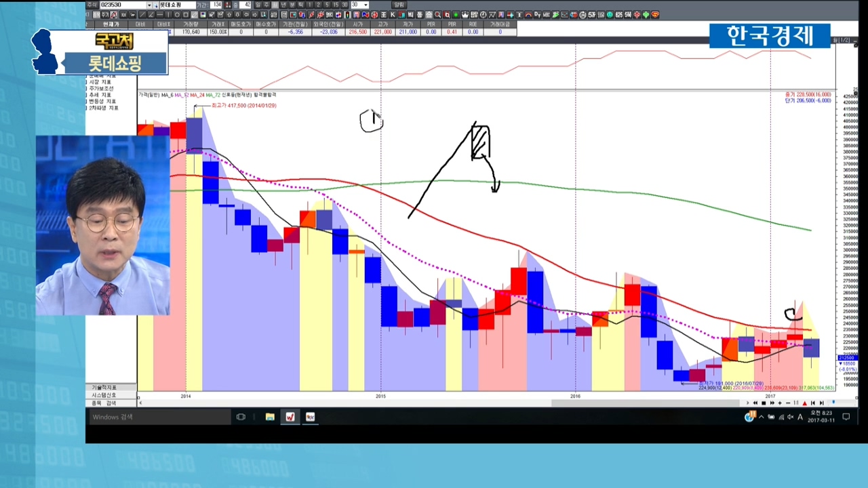
Task: Open the 종목 검색 tab
Action: [x=104, y=403]
